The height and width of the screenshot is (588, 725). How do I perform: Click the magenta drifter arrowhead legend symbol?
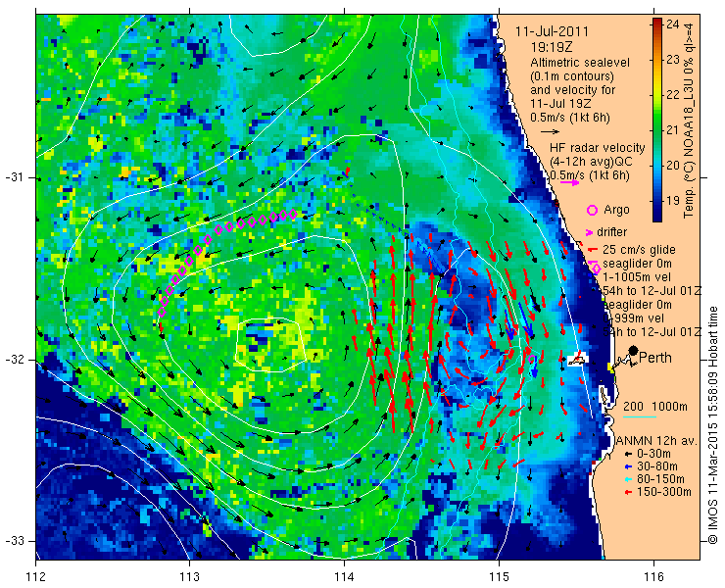click(x=589, y=232)
